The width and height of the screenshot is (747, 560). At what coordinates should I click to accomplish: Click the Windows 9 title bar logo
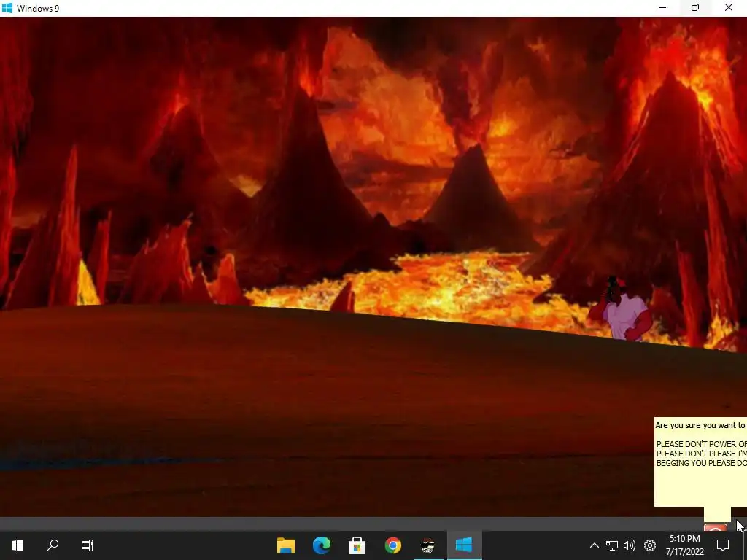[7, 8]
